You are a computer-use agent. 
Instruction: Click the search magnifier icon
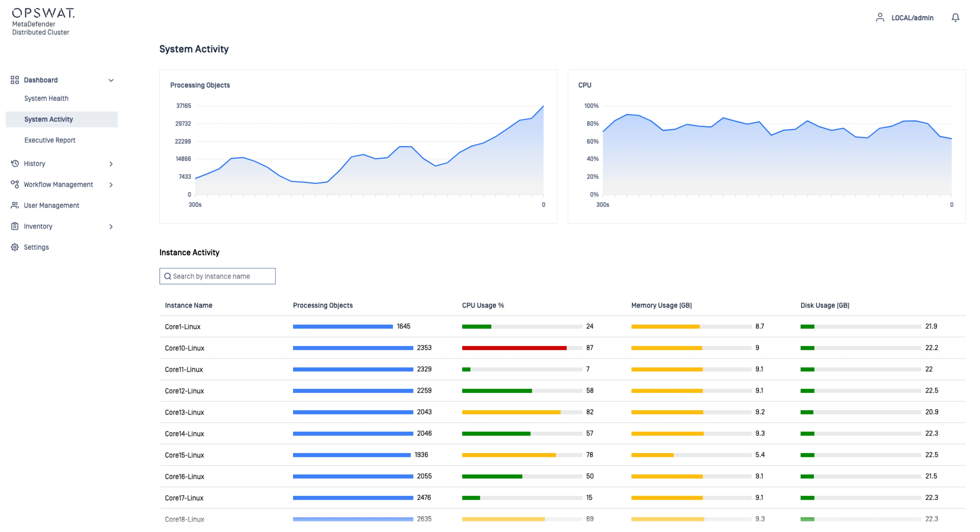pos(167,276)
